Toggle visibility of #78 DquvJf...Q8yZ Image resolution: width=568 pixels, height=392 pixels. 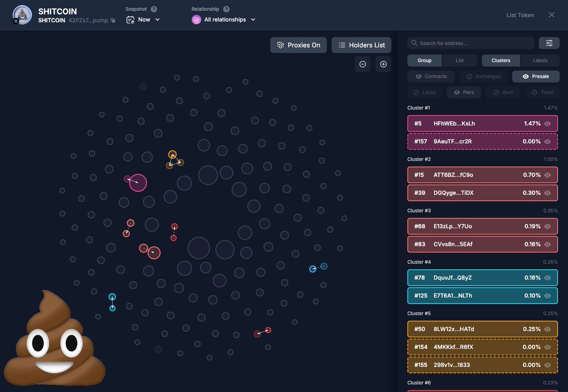pos(548,278)
